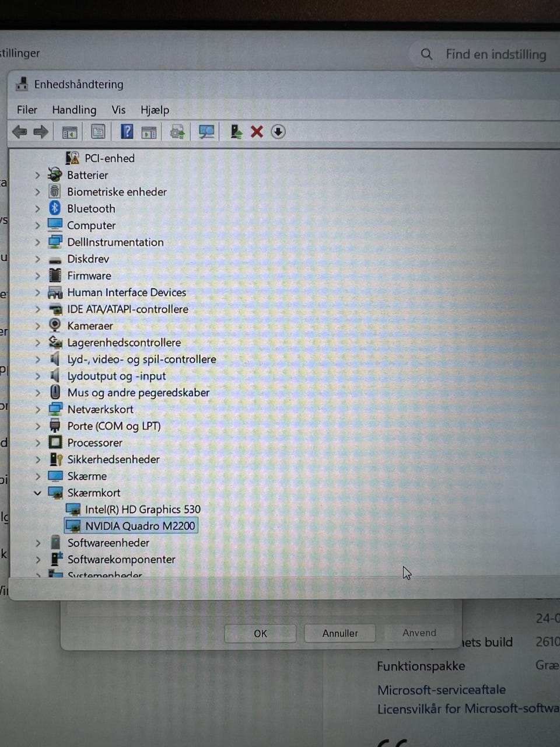Click the update driver green arrow icon
This screenshot has height=747, width=560.
(236, 132)
